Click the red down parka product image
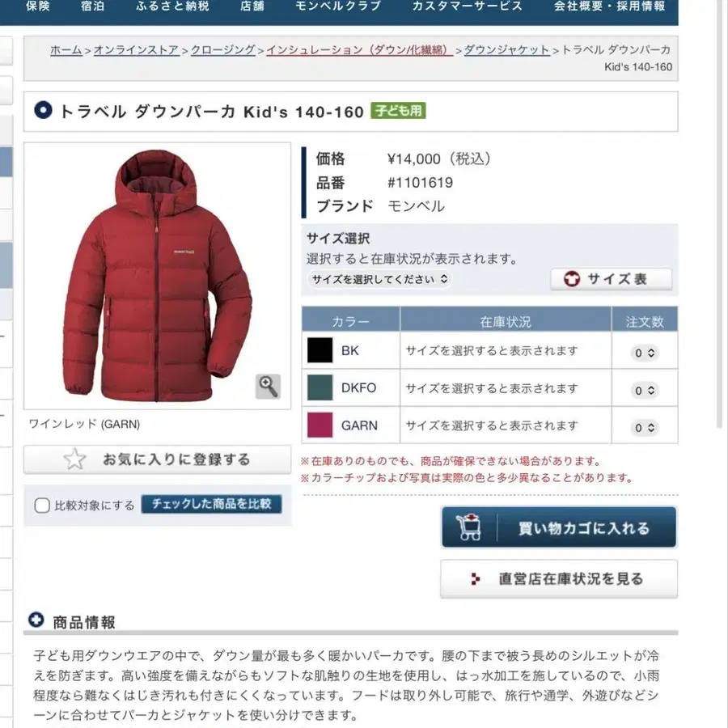Viewport: 728px width, 728px height. [157, 276]
